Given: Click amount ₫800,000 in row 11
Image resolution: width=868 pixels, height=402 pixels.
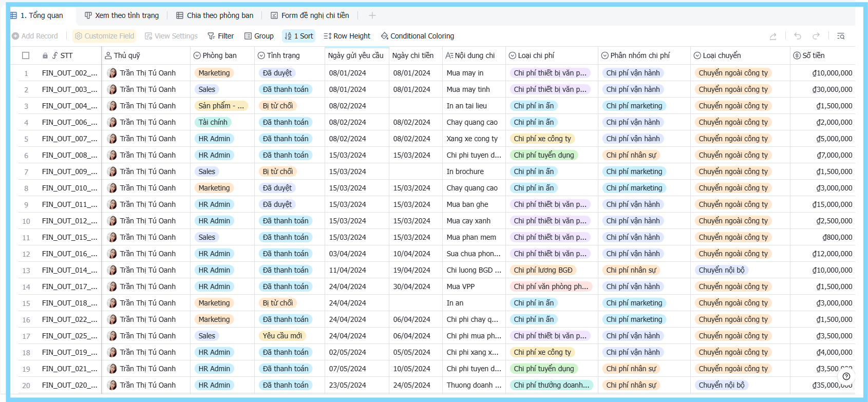Looking at the screenshot, I should [837, 237].
